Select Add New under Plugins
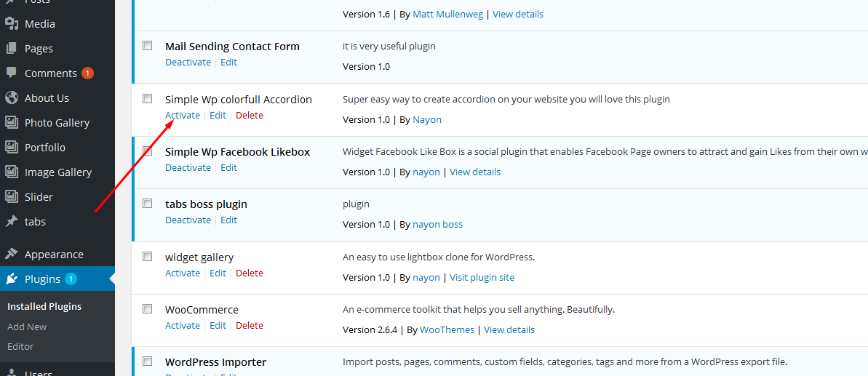Image resolution: width=868 pixels, height=376 pixels. pyautogui.click(x=27, y=327)
